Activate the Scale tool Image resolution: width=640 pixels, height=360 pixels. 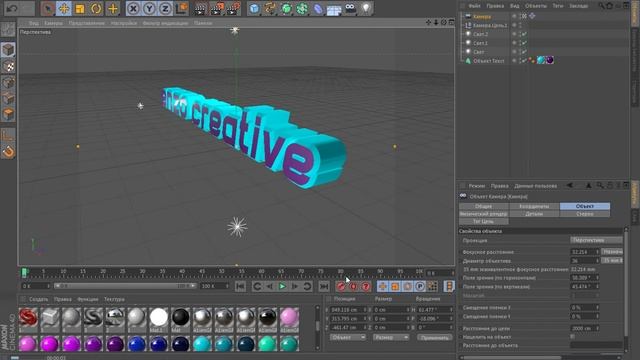pyautogui.click(x=80, y=9)
